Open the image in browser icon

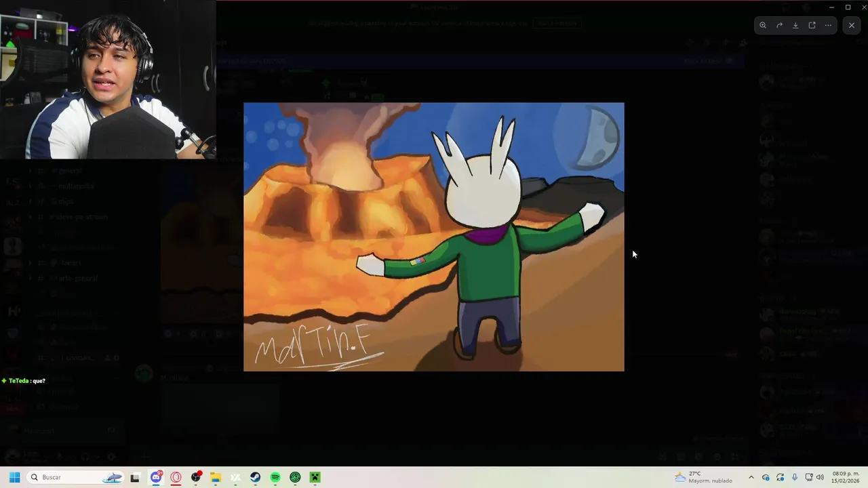point(812,25)
